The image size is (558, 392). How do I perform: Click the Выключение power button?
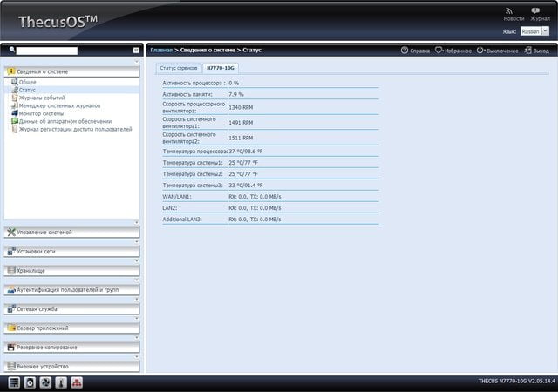coord(497,51)
